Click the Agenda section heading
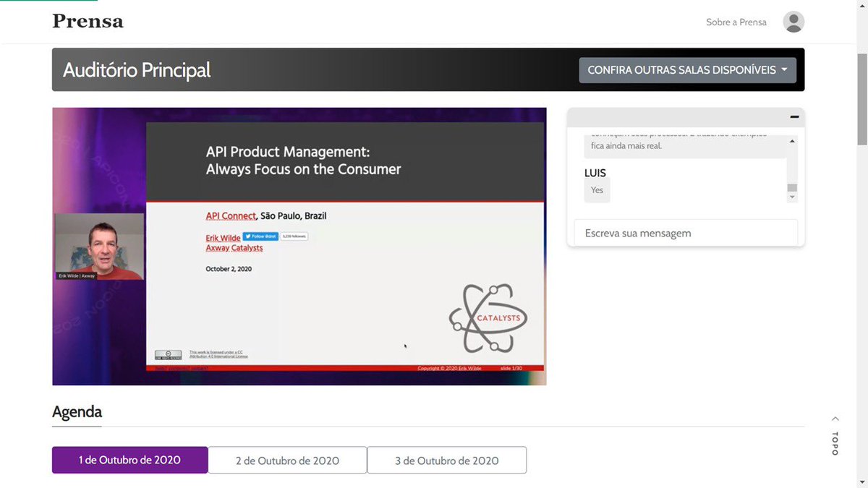 (77, 411)
